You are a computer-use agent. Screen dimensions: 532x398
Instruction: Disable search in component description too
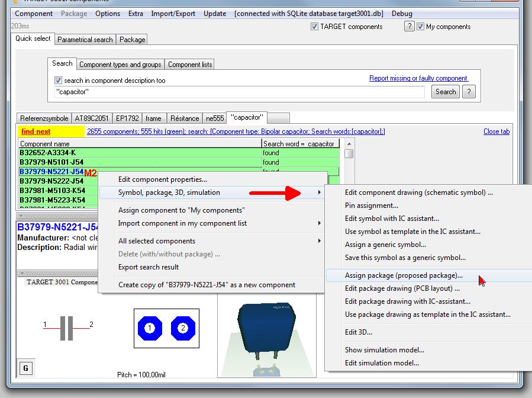point(59,81)
